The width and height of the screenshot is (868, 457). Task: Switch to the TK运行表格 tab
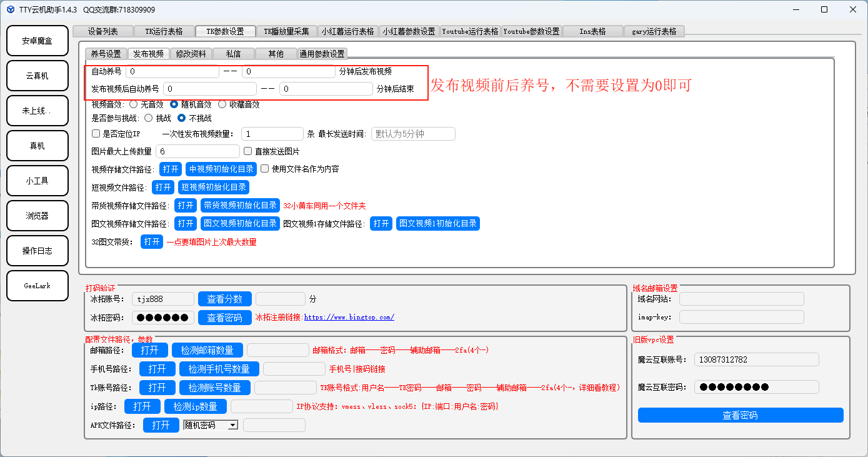tap(164, 31)
